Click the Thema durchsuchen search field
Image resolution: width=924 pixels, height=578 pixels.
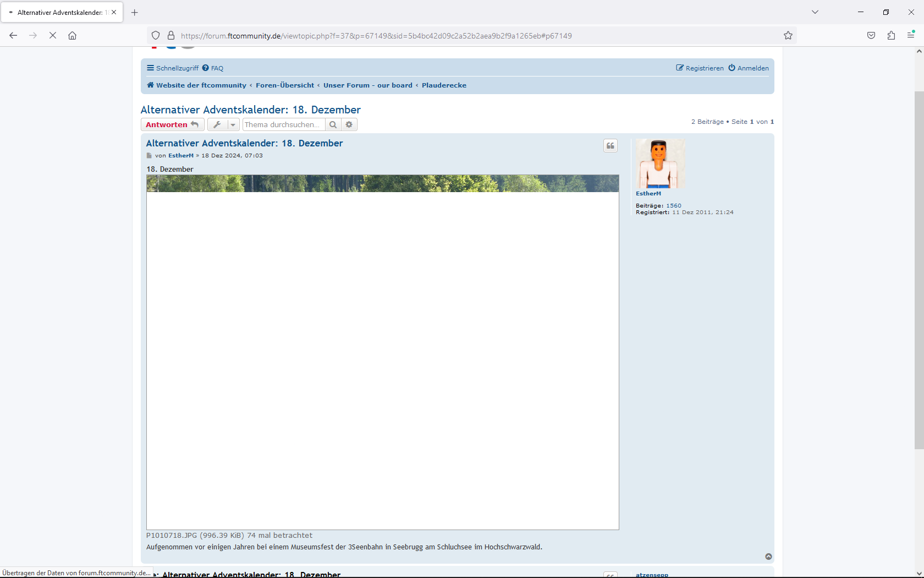(283, 124)
